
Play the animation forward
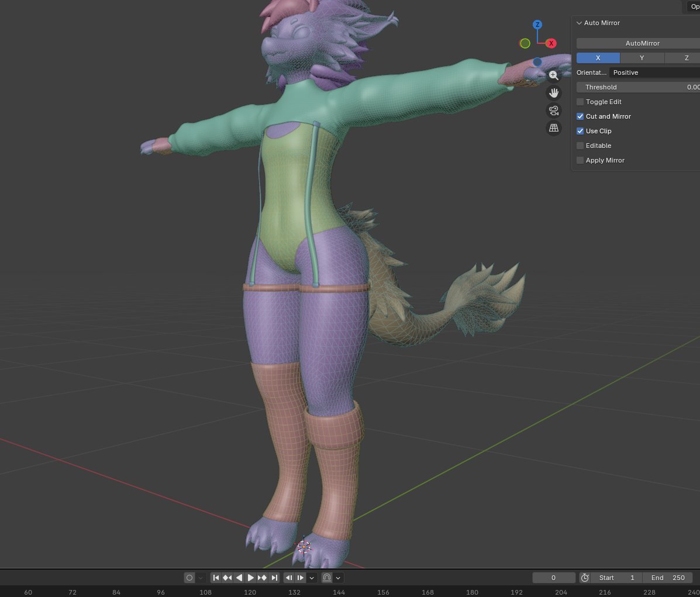(x=250, y=578)
